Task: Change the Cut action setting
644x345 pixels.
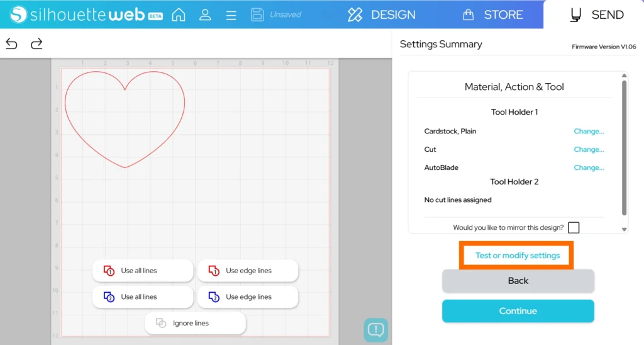Action: 589,150
